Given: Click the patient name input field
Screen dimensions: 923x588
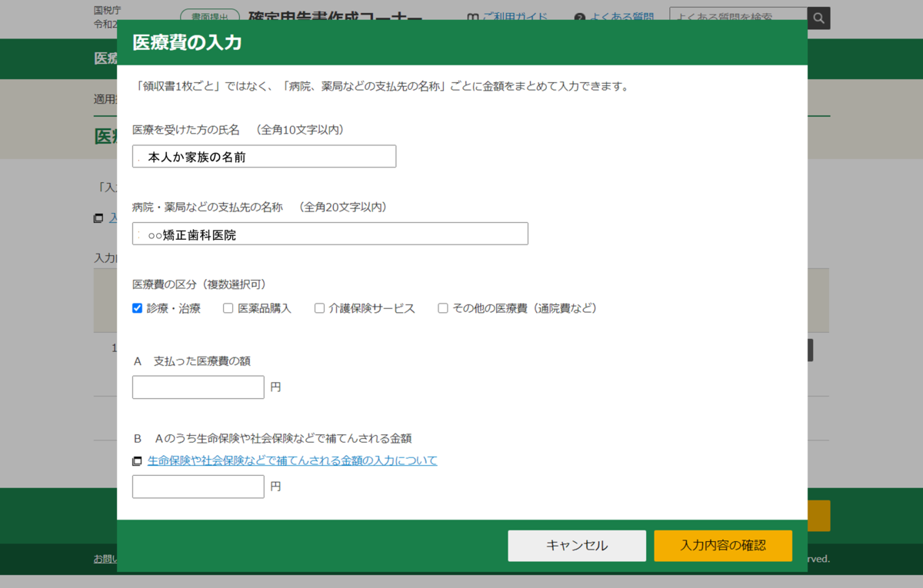Looking at the screenshot, I should pos(264,156).
